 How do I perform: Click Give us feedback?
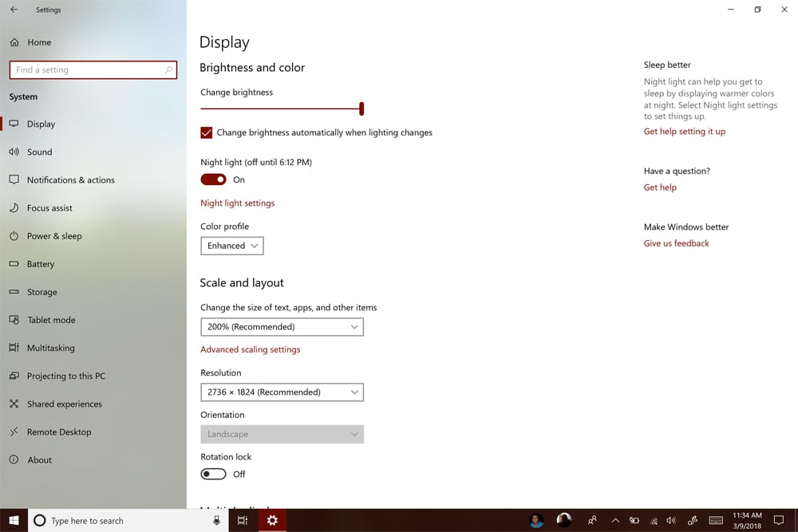click(x=676, y=242)
